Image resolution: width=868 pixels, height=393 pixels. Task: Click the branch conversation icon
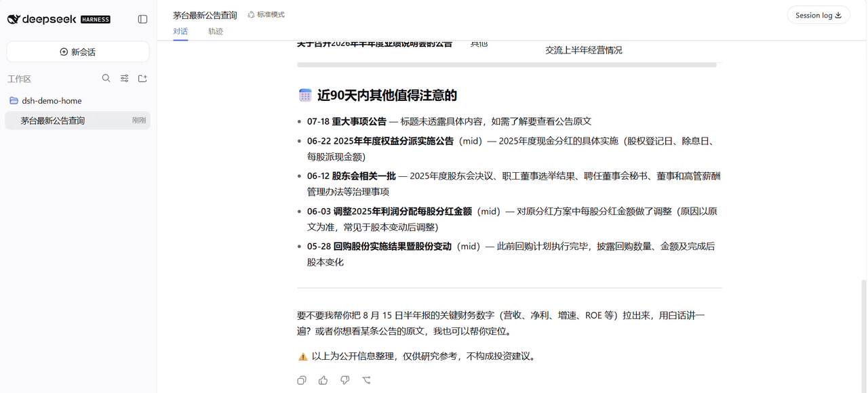tap(367, 380)
